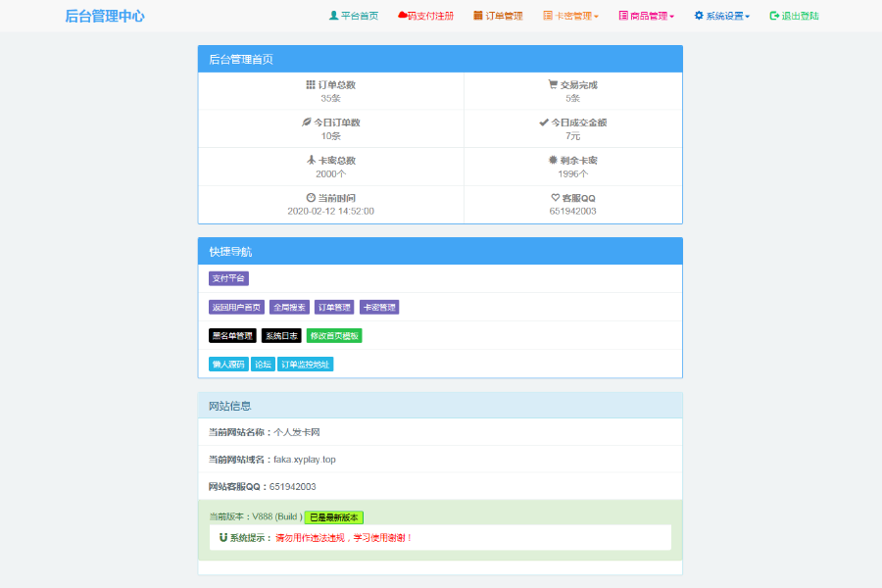Click the 支付平台 button
The height and width of the screenshot is (588, 882).
(228, 279)
